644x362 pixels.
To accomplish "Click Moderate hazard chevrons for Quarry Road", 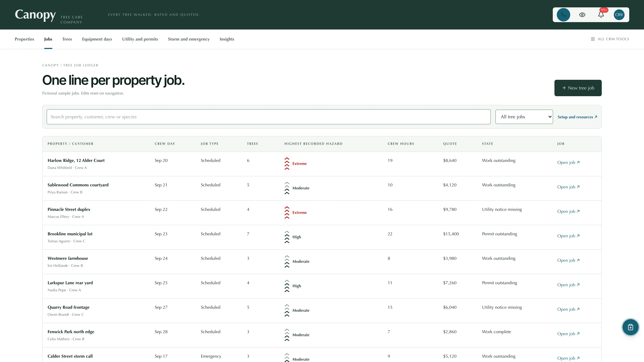I will tap(287, 311).
